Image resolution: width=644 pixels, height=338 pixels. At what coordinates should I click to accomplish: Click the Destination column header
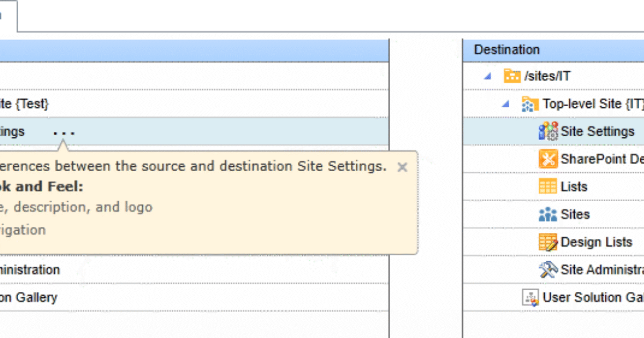pos(506,49)
